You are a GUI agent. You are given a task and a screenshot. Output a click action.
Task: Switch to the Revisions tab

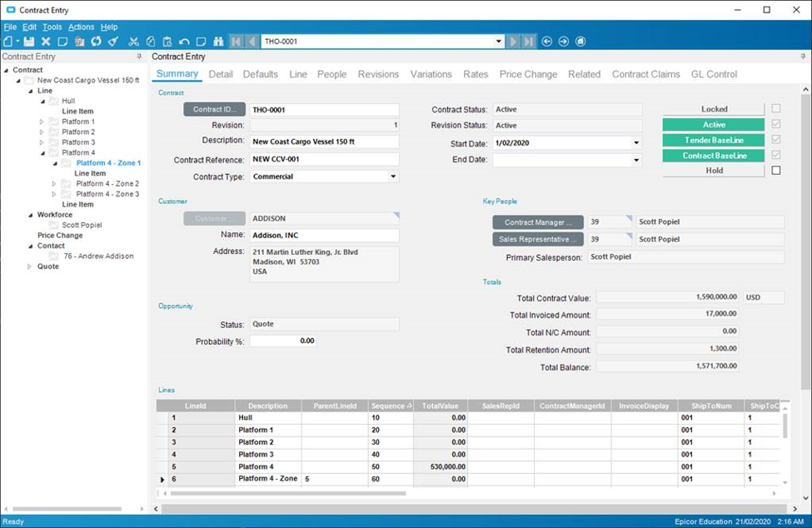[378, 74]
